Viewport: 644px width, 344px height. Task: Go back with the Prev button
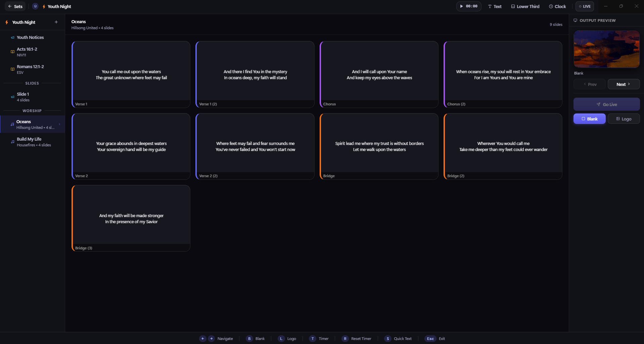589,84
